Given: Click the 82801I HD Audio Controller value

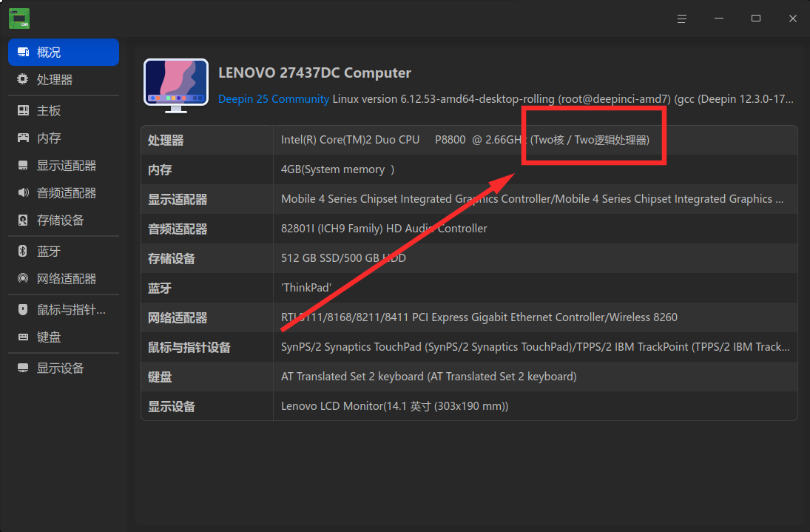Looking at the screenshot, I should [384, 229].
